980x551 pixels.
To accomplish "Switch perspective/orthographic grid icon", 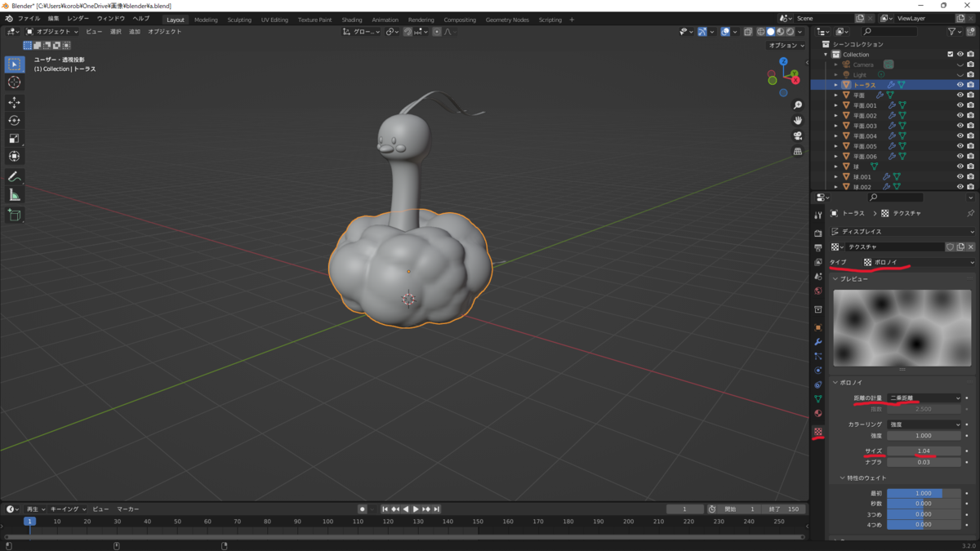I will coord(798,151).
